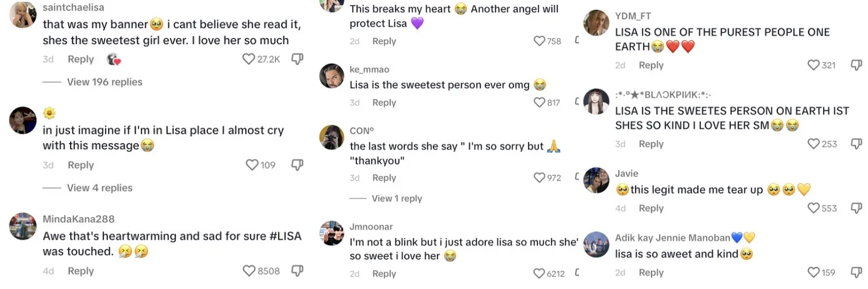Dislike saintchaelisa's comment
The width and height of the screenshot is (868, 289).
tap(297, 59)
